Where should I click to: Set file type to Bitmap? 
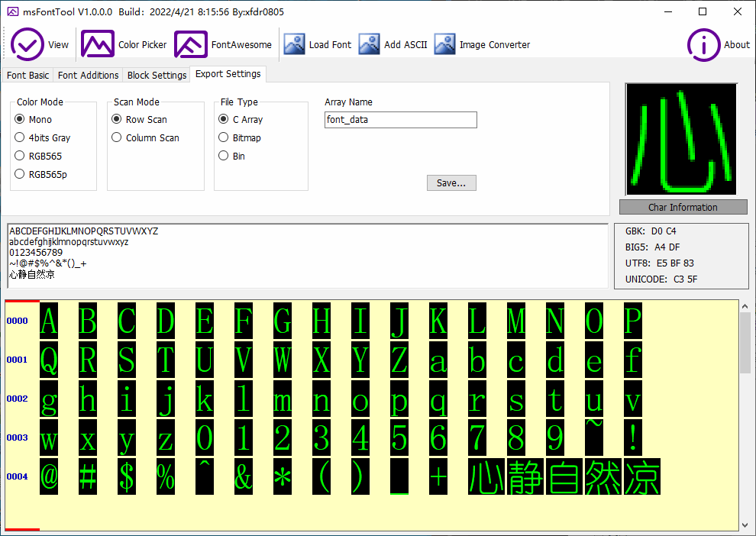coord(240,137)
